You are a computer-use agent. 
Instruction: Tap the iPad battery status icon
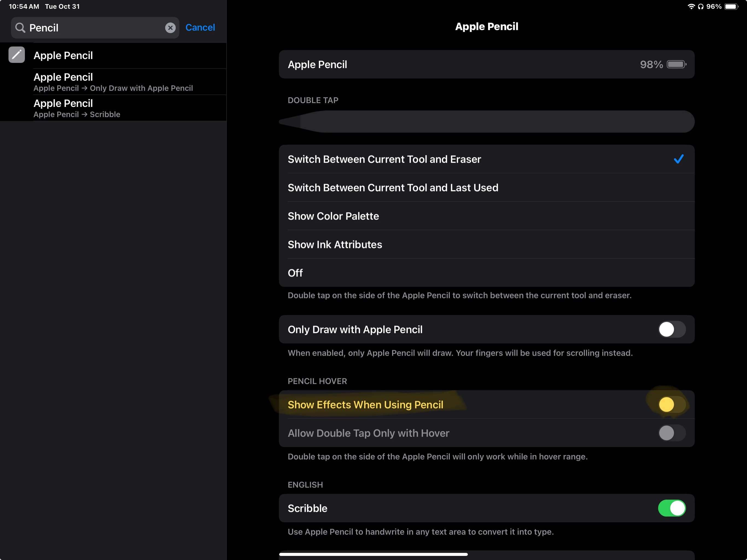pyautogui.click(x=731, y=6)
